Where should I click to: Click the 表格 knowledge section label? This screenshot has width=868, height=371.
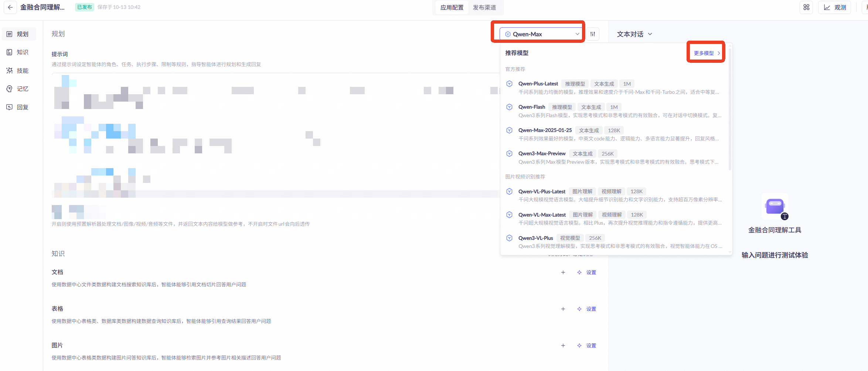(x=57, y=309)
